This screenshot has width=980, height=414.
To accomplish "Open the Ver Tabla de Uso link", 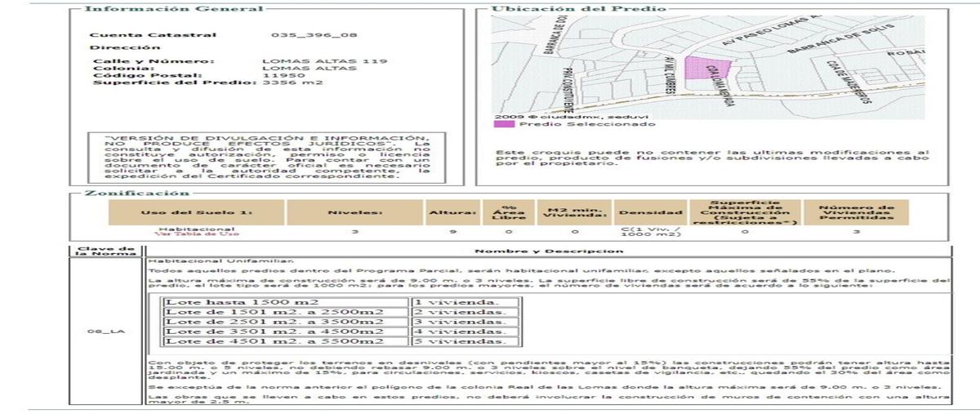I will coord(185,235).
